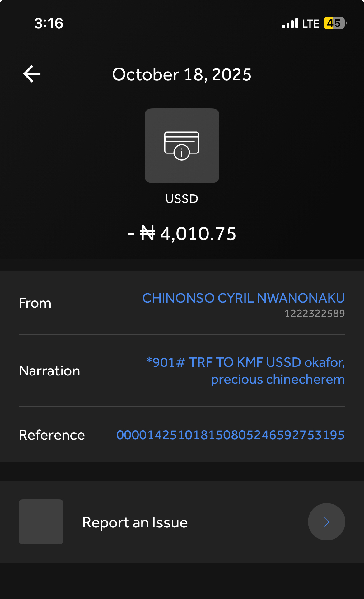Tap the back arrow icon
Image resolution: width=364 pixels, height=599 pixels.
coord(32,74)
